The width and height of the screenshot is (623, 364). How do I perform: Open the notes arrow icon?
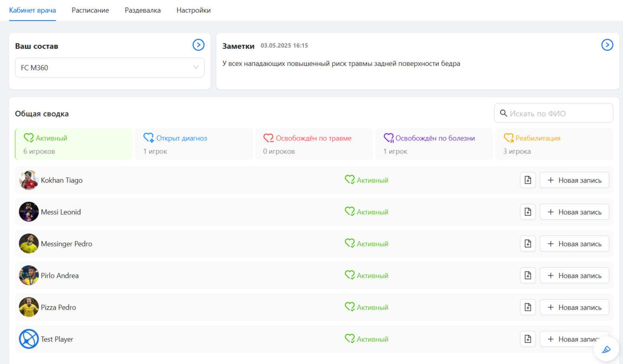[x=607, y=45]
